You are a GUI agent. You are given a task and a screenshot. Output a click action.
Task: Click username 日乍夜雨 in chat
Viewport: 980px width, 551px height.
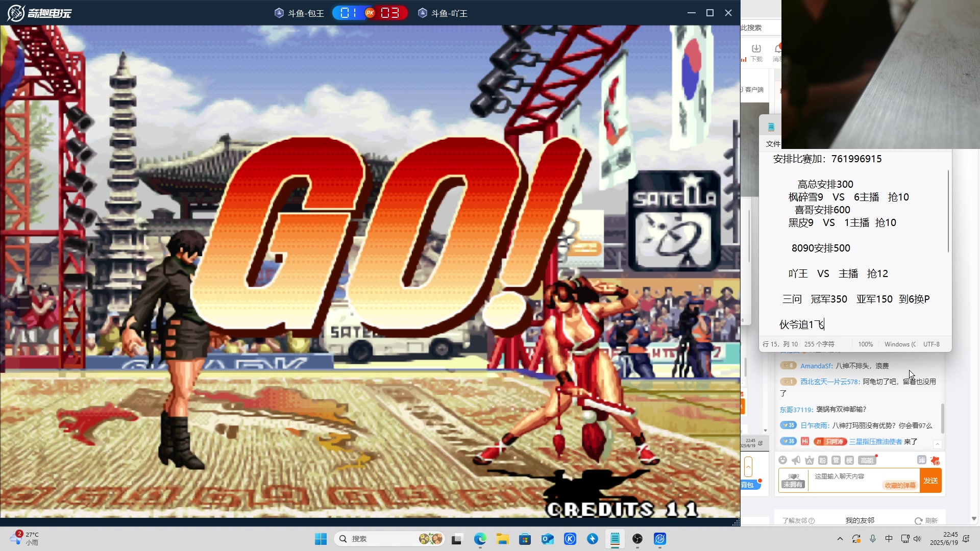point(814,425)
